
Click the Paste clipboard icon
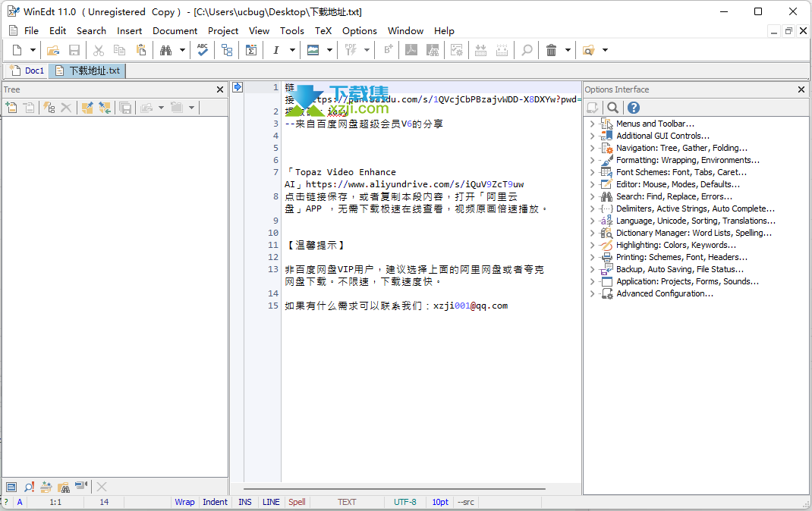point(141,50)
